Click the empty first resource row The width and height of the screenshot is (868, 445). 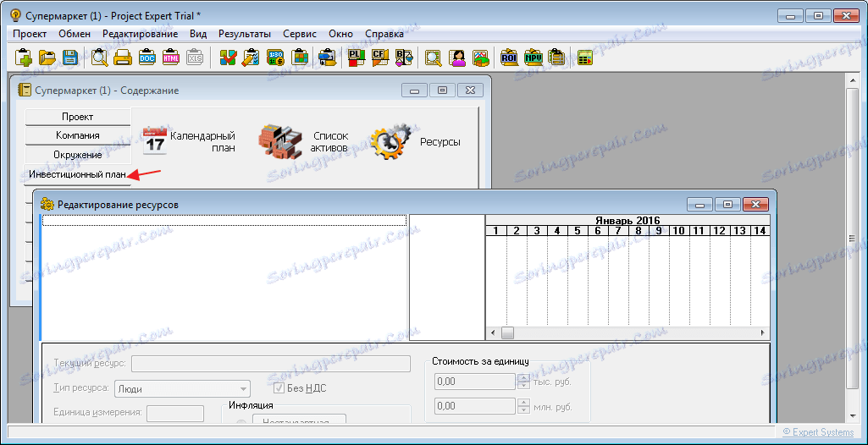[x=224, y=220]
